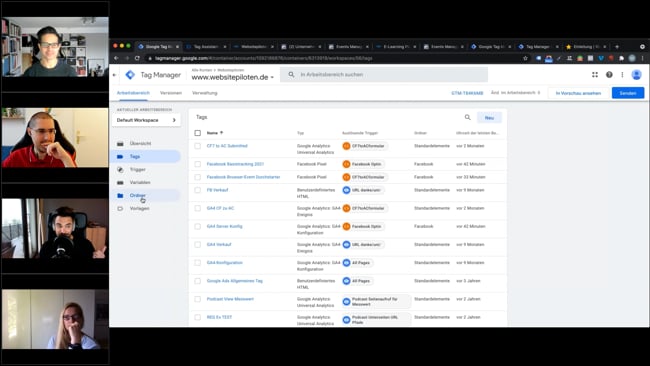Check the CF7 to AC Submitted tag checkbox
The width and height of the screenshot is (650, 366).
tap(198, 146)
